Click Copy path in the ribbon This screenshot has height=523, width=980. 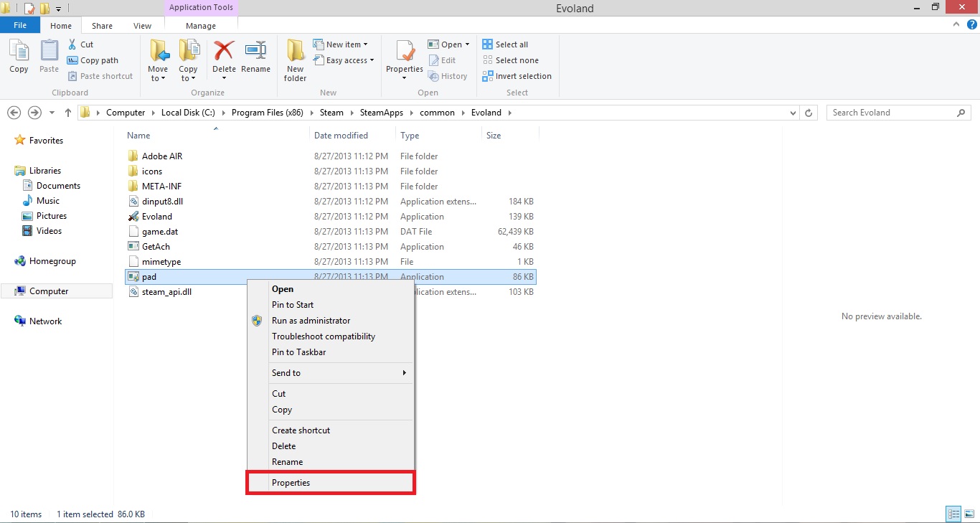tap(93, 60)
